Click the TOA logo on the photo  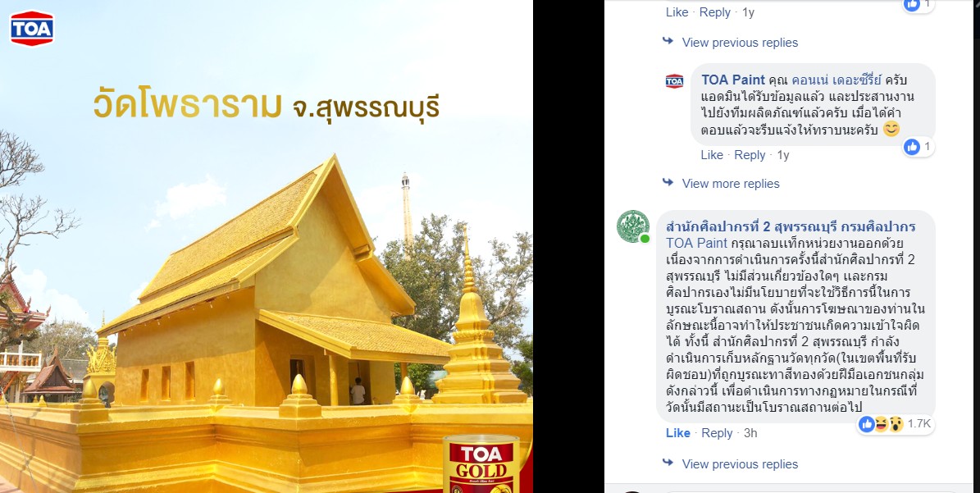pos(32,29)
